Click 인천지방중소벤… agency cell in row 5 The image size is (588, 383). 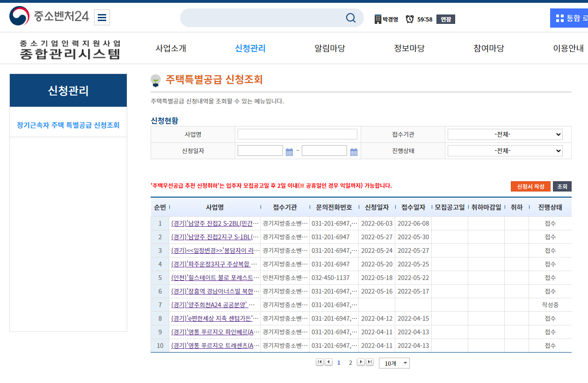[x=285, y=278]
